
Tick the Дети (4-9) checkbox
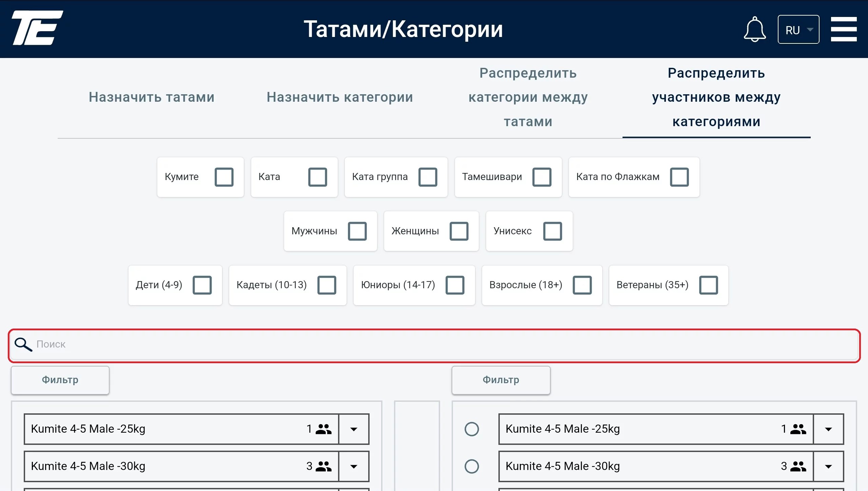pyautogui.click(x=202, y=285)
